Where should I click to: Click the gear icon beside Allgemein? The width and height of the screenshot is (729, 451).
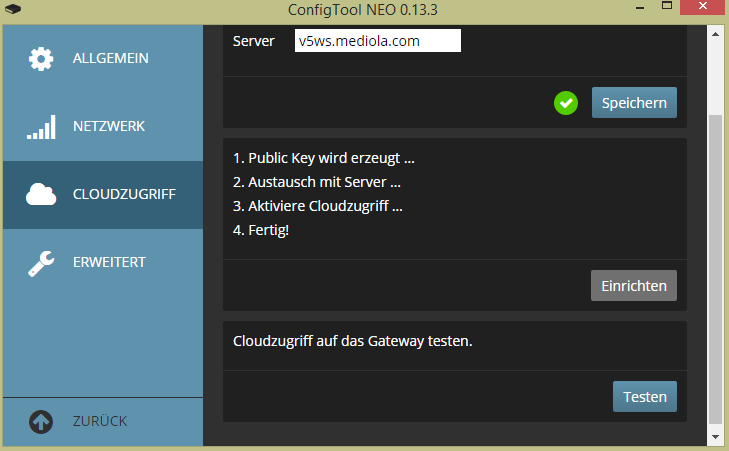pos(41,58)
